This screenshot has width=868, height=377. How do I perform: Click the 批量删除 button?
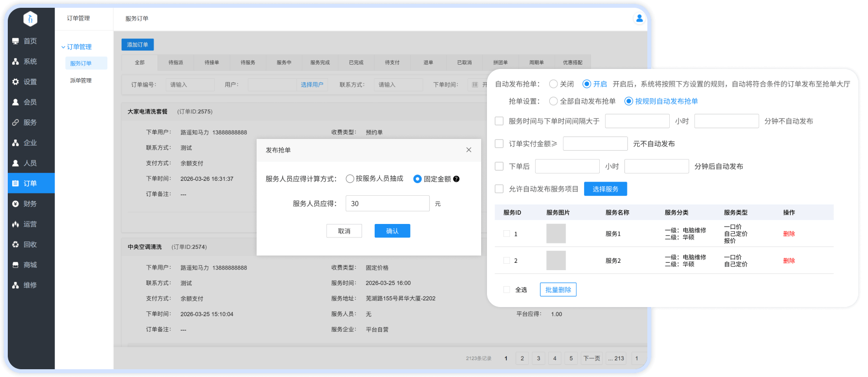tap(558, 290)
